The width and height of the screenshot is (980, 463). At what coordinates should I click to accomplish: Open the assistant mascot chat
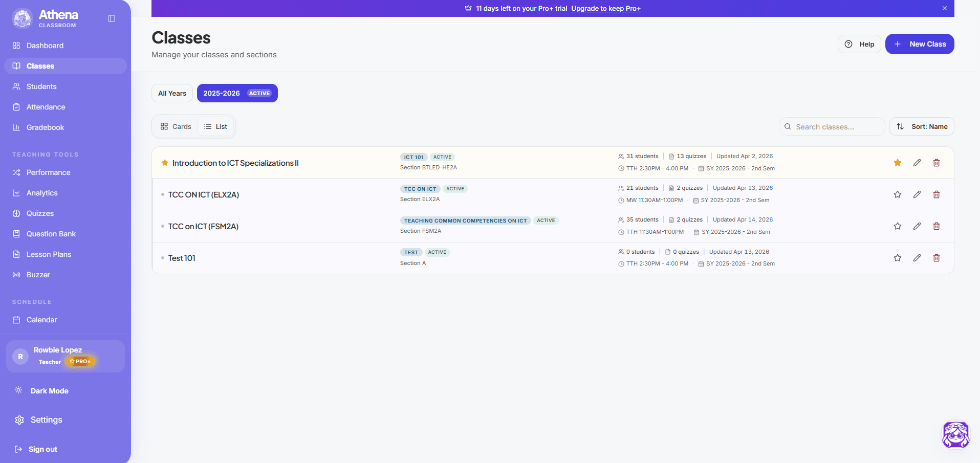955,435
